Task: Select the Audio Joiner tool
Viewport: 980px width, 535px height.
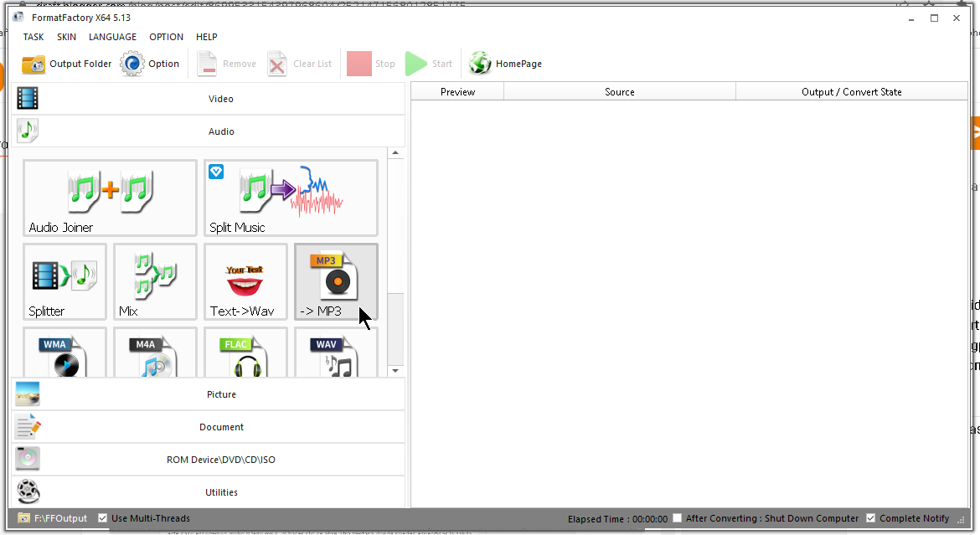Action: point(109,198)
